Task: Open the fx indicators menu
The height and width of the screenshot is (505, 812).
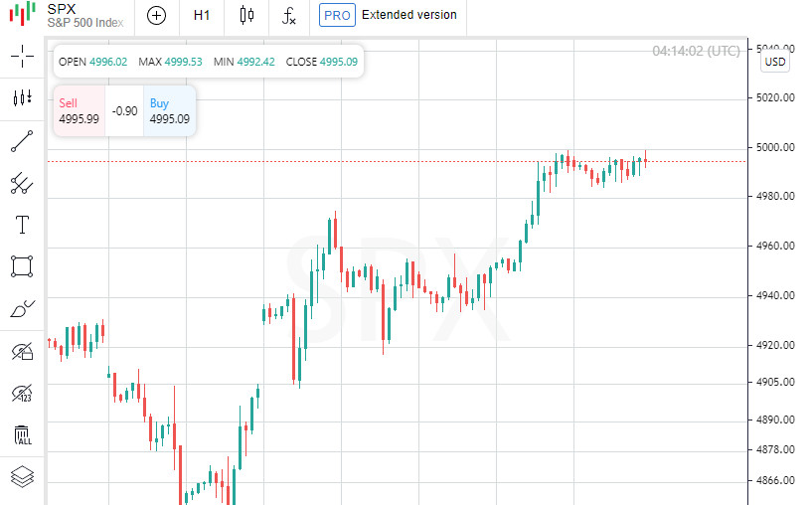Action: (289, 15)
